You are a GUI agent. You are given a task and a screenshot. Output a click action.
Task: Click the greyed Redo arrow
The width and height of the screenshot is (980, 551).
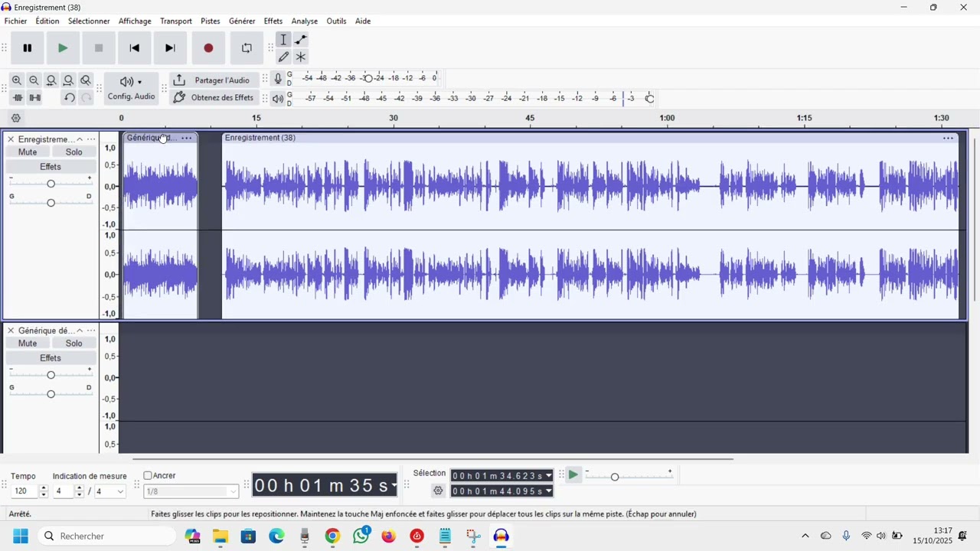pos(86,98)
